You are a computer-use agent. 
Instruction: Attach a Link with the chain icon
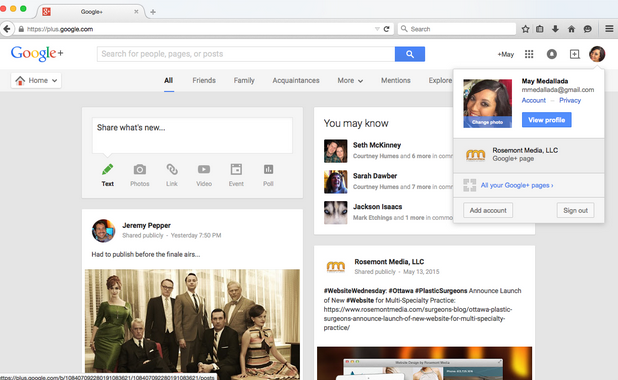tap(172, 175)
